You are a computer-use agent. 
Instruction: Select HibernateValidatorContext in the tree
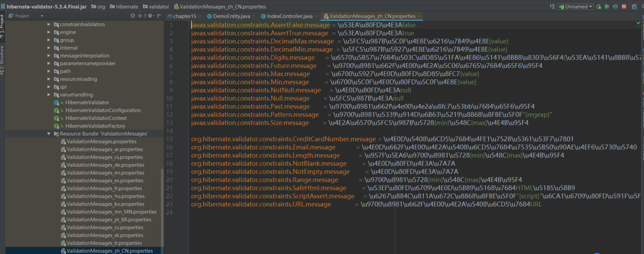97,118
